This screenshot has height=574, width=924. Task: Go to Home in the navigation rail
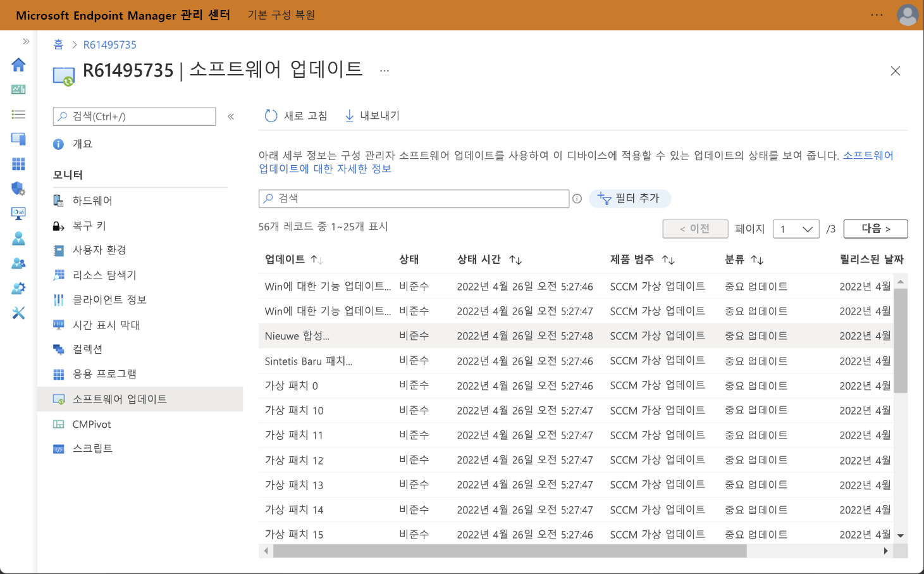coord(18,65)
